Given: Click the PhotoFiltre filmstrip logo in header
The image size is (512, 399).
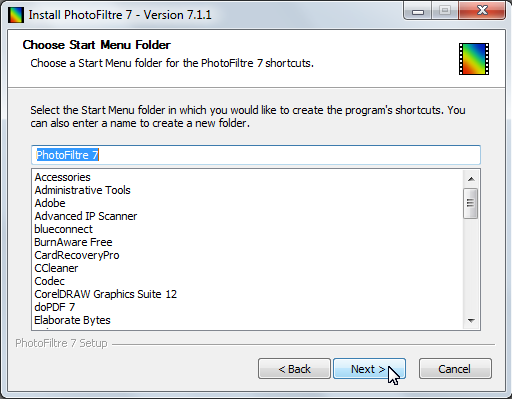Looking at the screenshot, I should click(x=474, y=59).
